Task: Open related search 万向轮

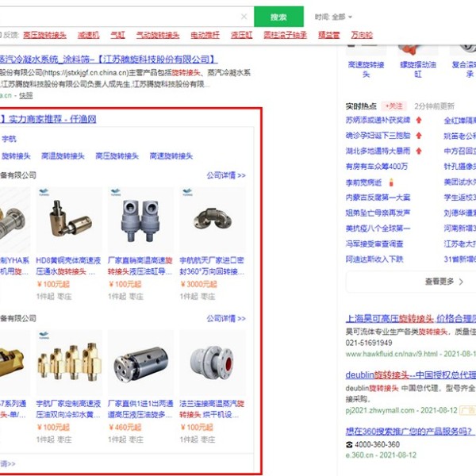Action: pyautogui.click(x=362, y=35)
